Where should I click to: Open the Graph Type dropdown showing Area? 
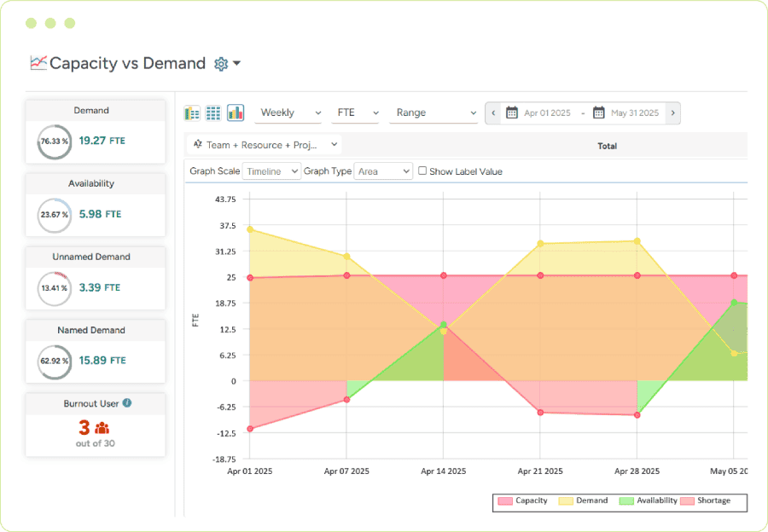coord(383,171)
